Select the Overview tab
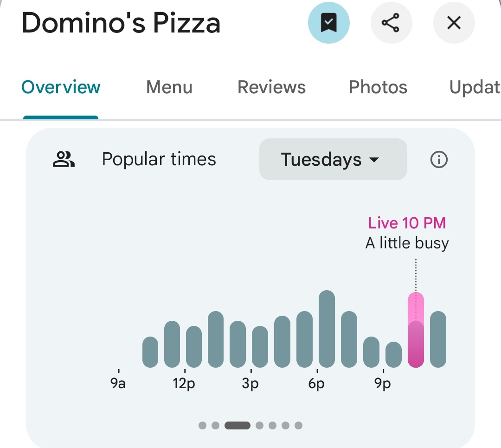This screenshot has height=448, width=501. click(61, 87)
